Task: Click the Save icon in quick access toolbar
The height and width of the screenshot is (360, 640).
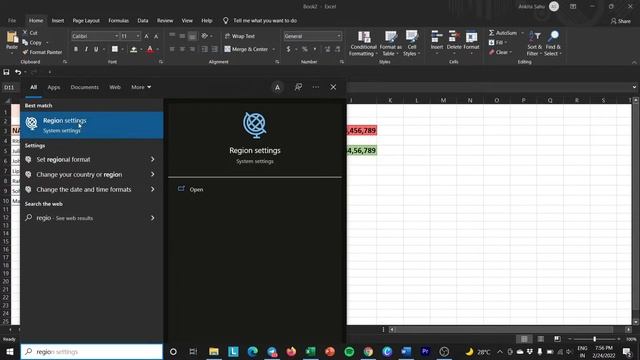Action: [6, 72]
